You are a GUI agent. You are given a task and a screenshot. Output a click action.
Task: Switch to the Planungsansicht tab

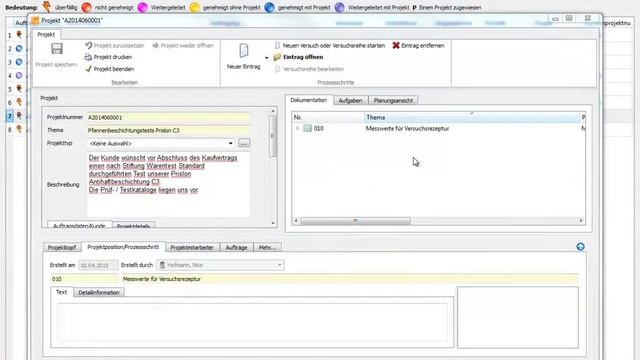(393, 100)
